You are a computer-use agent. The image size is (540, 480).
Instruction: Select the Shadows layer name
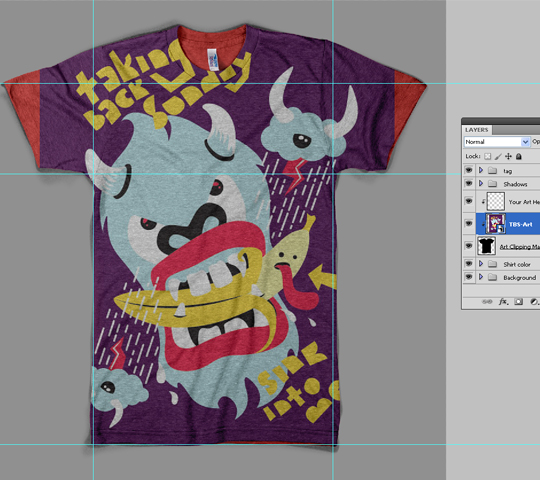pyautogui.click(x=515, y=184)
